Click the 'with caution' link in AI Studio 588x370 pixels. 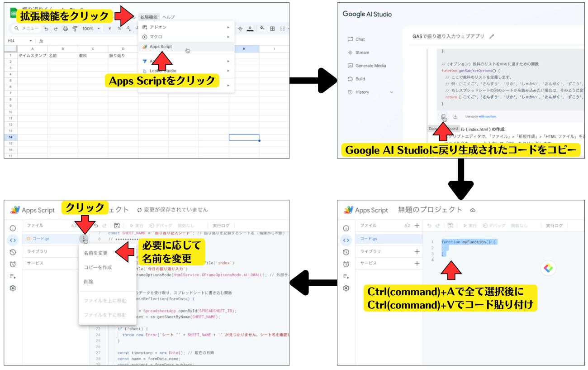tap(487, 116)
